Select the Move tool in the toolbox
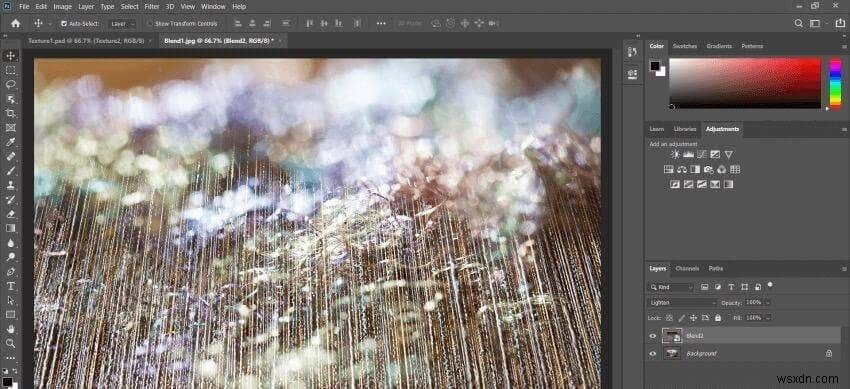This screenshot has width=850, height=389. (x=10, y=55)
